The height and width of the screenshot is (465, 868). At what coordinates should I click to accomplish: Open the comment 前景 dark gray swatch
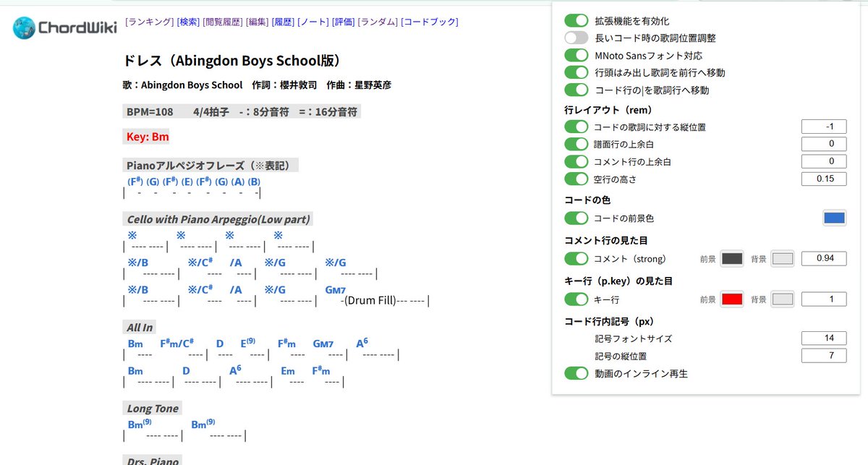click(x=732, y=258)
